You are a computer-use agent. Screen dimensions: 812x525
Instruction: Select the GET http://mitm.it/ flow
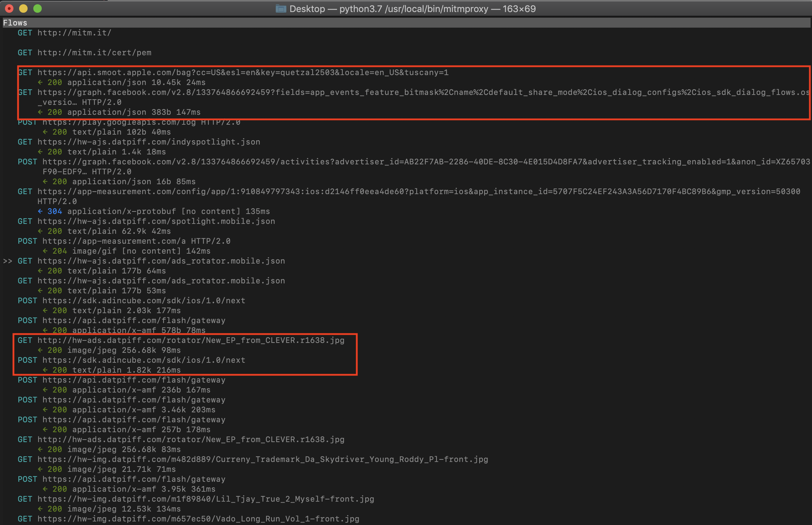pos(64,33)
